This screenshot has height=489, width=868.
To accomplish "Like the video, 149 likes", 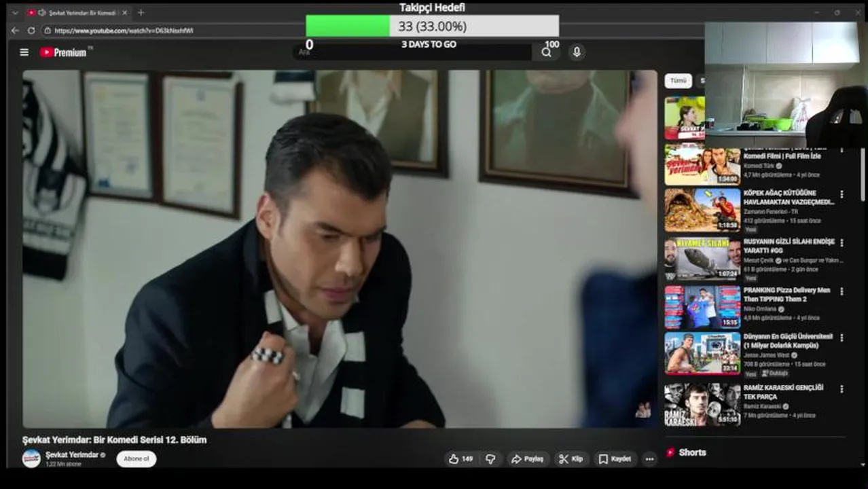I will pyautogui.click(x=460, y=459).
